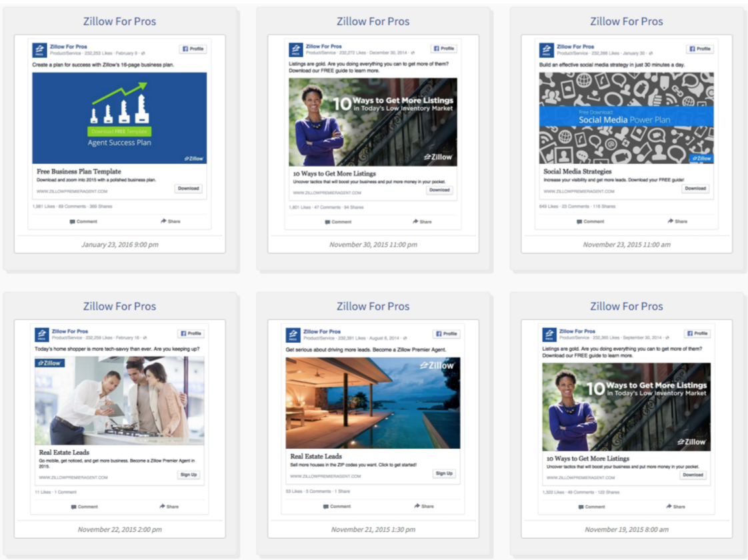Open Facebook Profile button on November 19 listings ad
The height and width of the screenshot is (560, 748).
tap(699, 333)
